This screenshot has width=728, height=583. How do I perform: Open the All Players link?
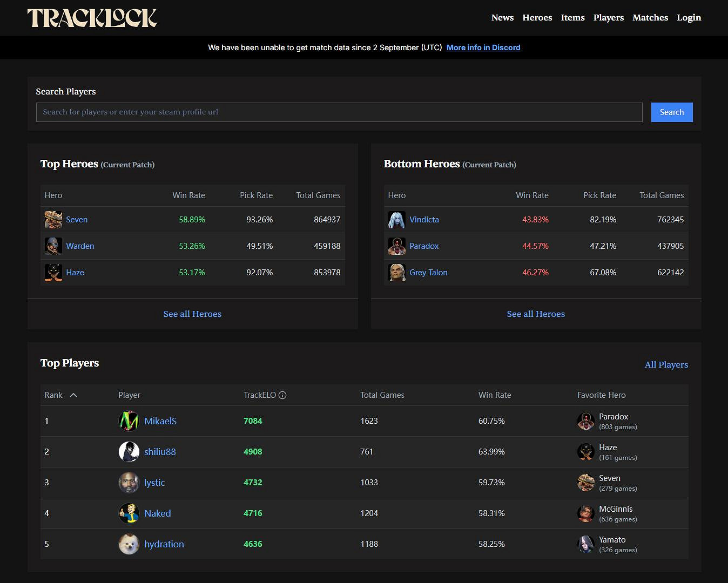coord(666,365)
